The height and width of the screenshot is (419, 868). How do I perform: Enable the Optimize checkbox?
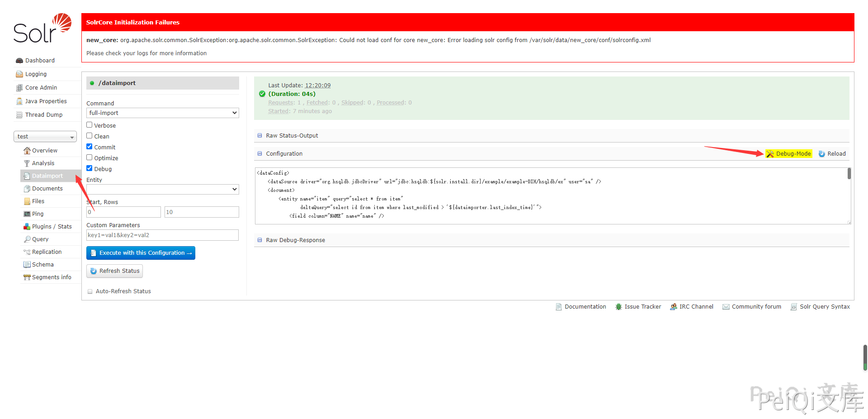(x=90, y=158)
